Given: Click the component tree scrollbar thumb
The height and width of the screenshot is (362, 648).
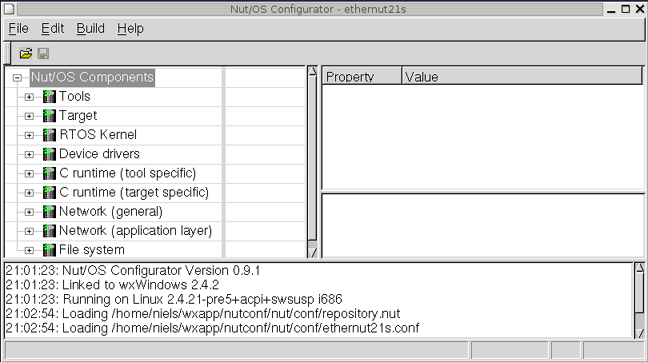Looking at the screenshot, I should 312,158.
